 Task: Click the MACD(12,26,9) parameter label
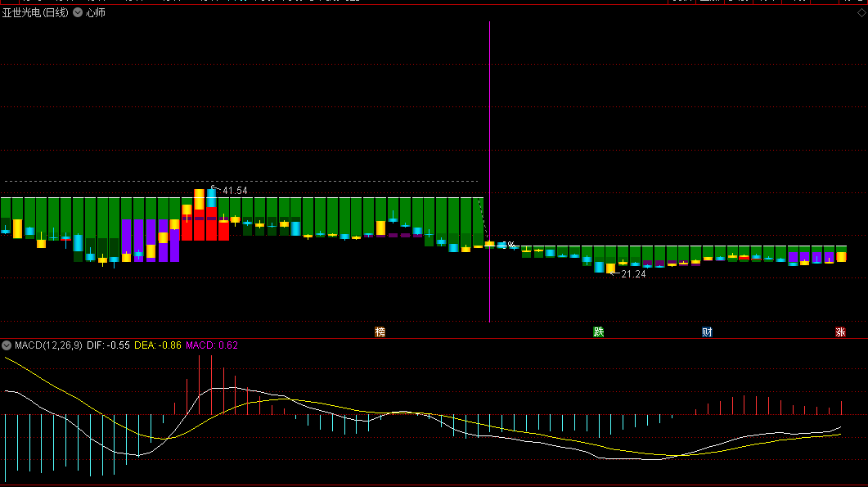[48, 345]
